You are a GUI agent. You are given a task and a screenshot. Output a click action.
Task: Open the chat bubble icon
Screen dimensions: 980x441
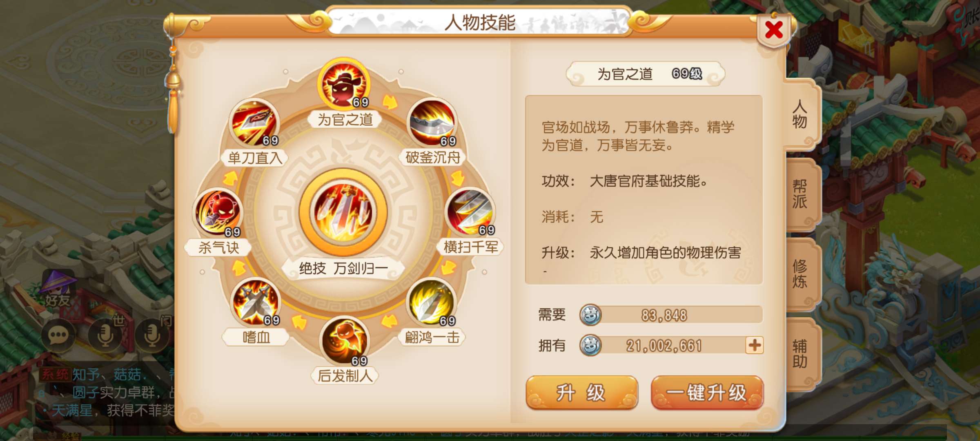58,336
